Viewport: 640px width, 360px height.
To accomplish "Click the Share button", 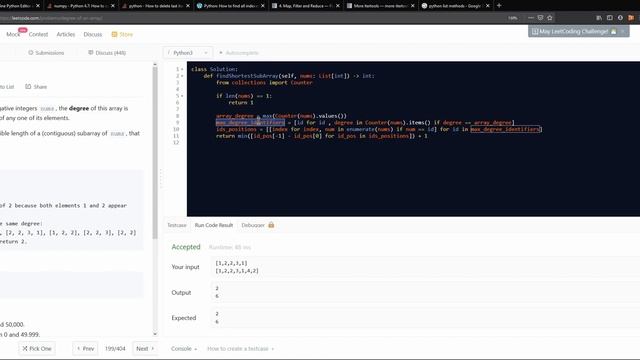I will (36, 87).
